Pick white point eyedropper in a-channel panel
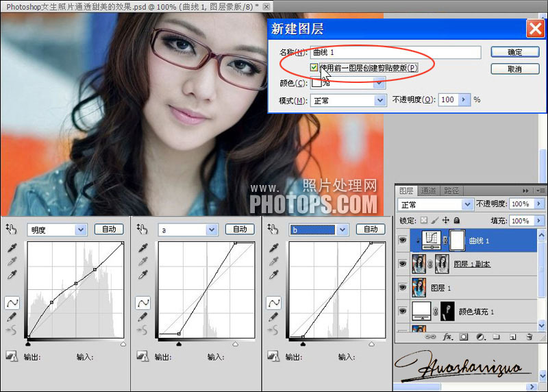548x392 pixels. coord(143,275)
